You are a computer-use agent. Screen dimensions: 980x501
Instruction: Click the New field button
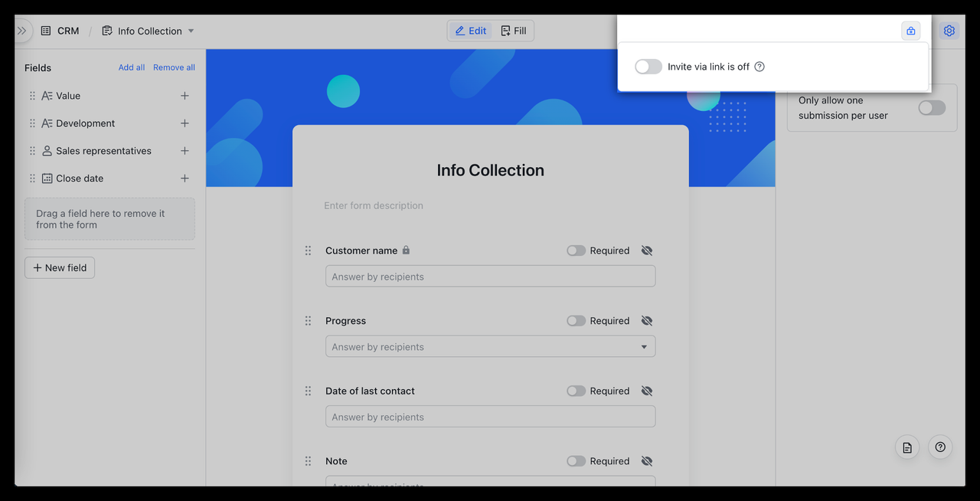point(60,268)
